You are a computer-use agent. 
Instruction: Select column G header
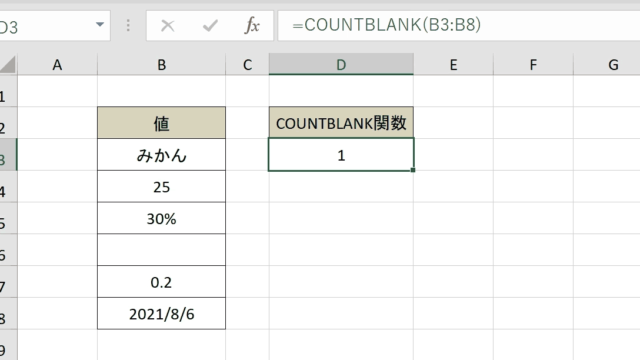click(x=607, y=64)
